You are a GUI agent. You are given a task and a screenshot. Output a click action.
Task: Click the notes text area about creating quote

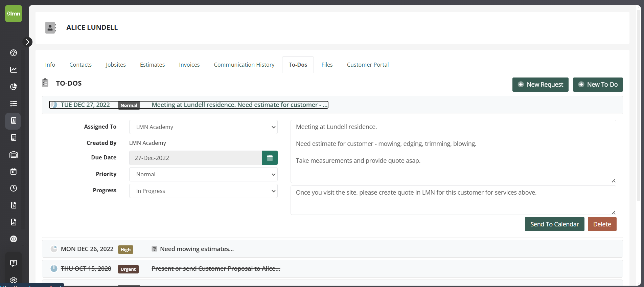pos(453,200)
